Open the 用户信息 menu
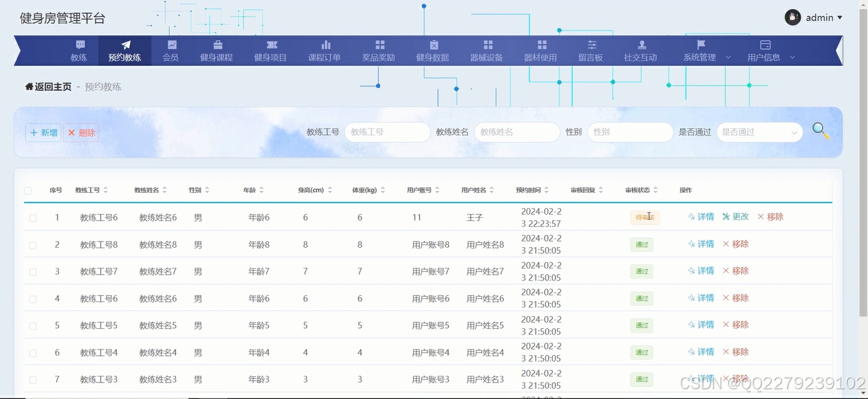This screenshot has width=868, height=399. pyautogui.click(x=764, y=51)
